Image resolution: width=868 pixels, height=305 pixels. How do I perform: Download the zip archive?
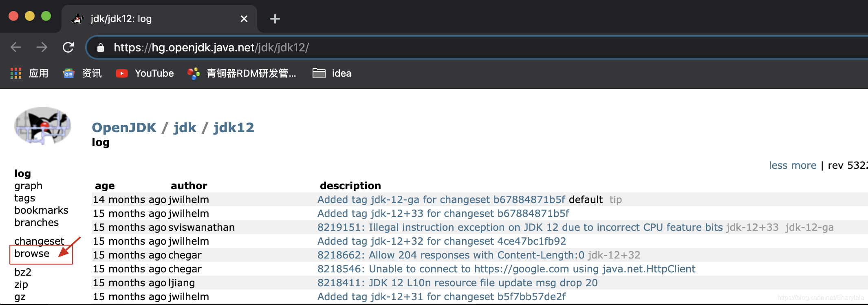point(21,285)
